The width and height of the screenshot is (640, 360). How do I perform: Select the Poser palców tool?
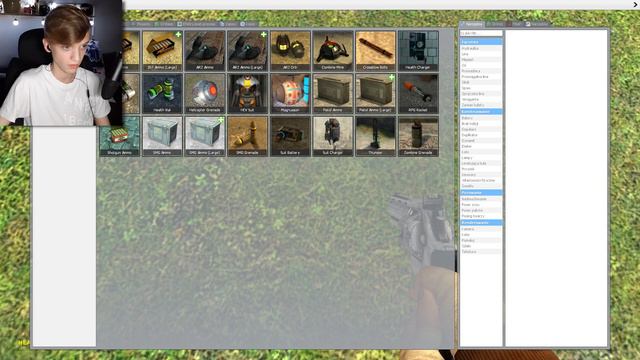pos(481,211)
